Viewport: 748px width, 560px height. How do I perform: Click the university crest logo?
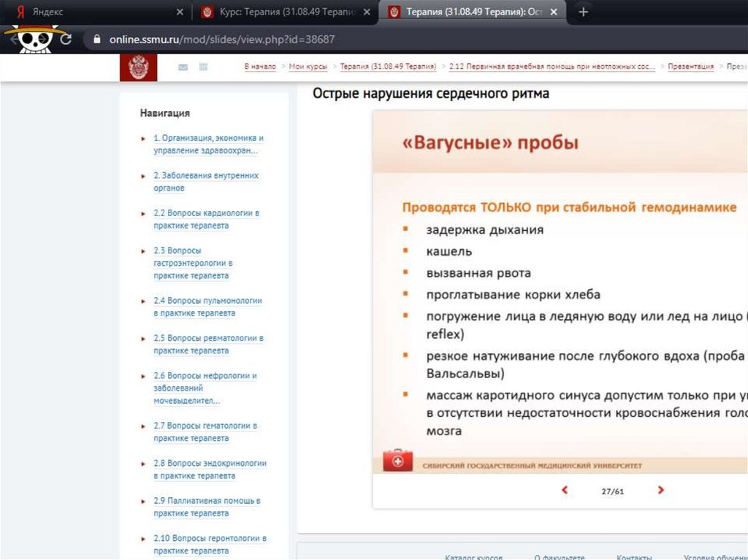click(x=138, y=67)
